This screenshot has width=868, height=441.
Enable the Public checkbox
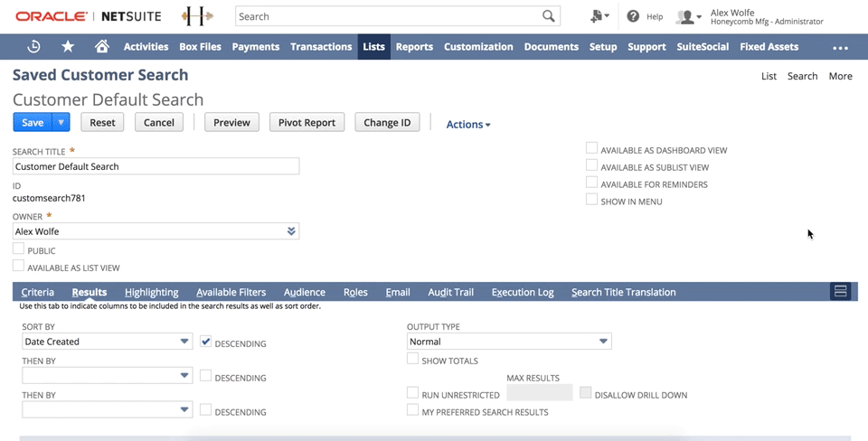19,249
